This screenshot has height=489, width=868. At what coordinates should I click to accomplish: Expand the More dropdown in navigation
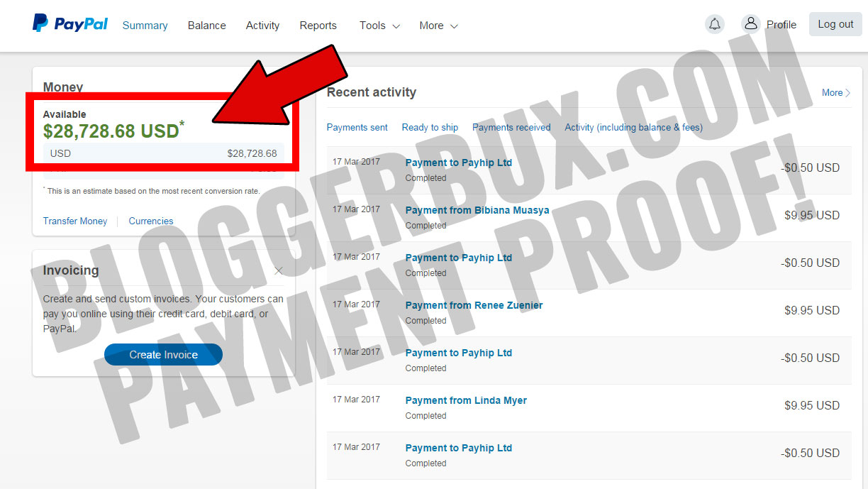click(x=438, y=26)
